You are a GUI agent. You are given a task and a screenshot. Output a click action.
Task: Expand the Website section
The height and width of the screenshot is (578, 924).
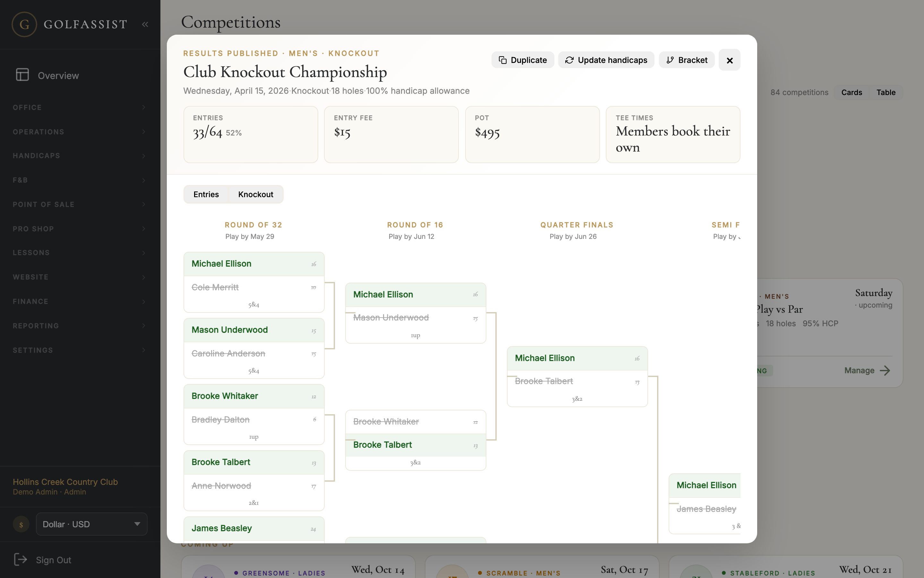point(80,277)
